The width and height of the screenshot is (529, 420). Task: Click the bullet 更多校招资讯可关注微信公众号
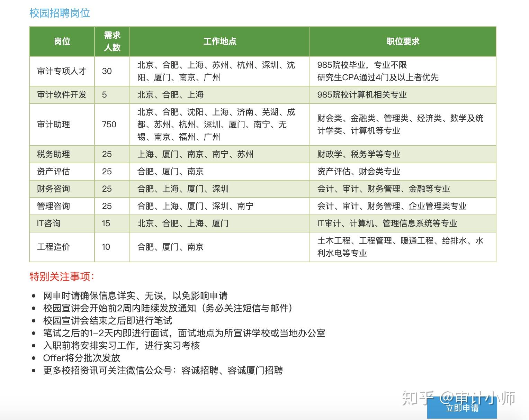[163, 371]
